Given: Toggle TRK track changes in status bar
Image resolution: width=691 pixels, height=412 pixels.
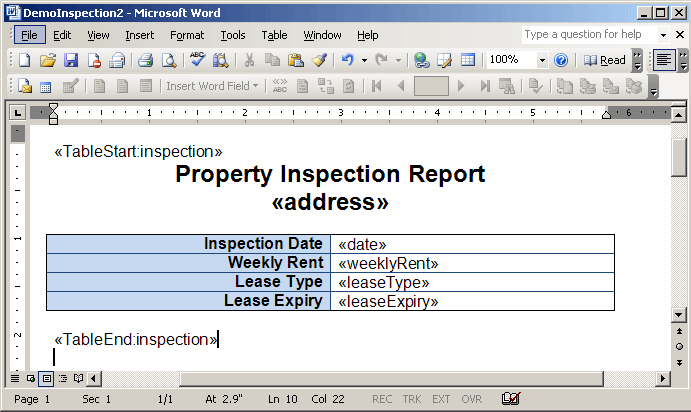Looking at the screenshot, I should tap(412, 399).
